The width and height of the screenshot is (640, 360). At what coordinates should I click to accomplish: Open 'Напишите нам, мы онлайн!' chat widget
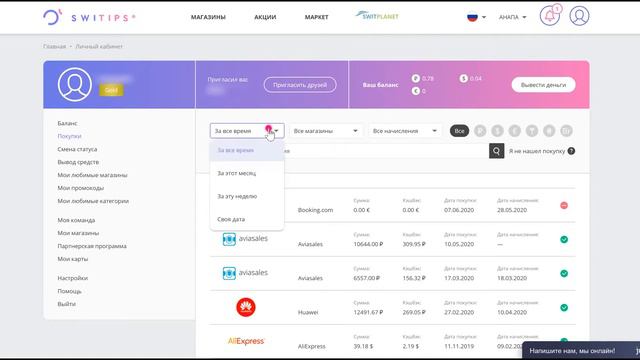(580, 351)
